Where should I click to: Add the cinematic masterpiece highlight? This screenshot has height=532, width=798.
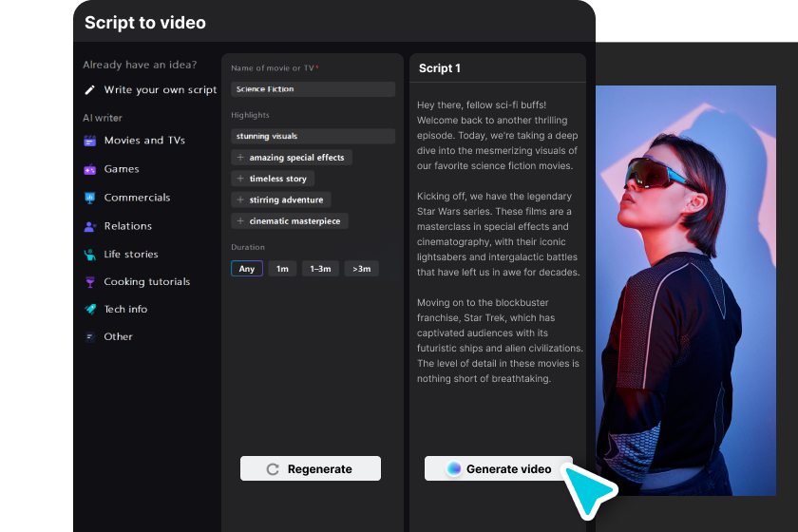(290, 221)
